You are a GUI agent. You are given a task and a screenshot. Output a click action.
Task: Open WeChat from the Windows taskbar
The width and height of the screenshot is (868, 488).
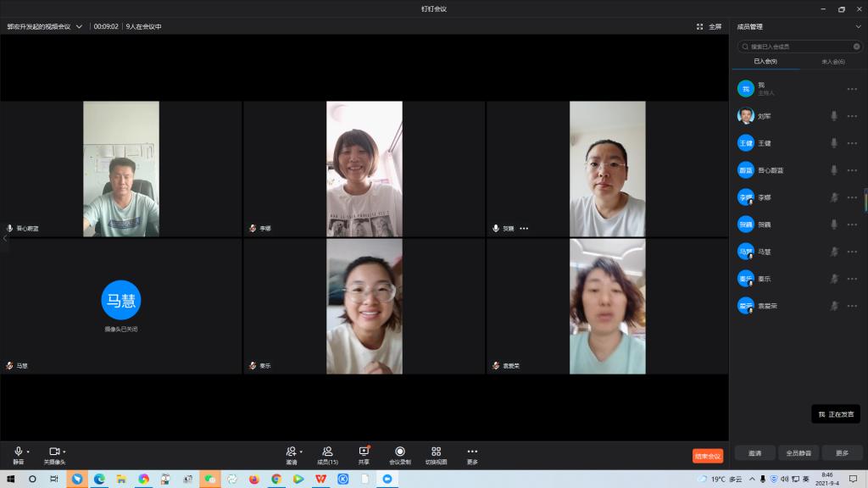pyautogui.click(x=209, y=479)
